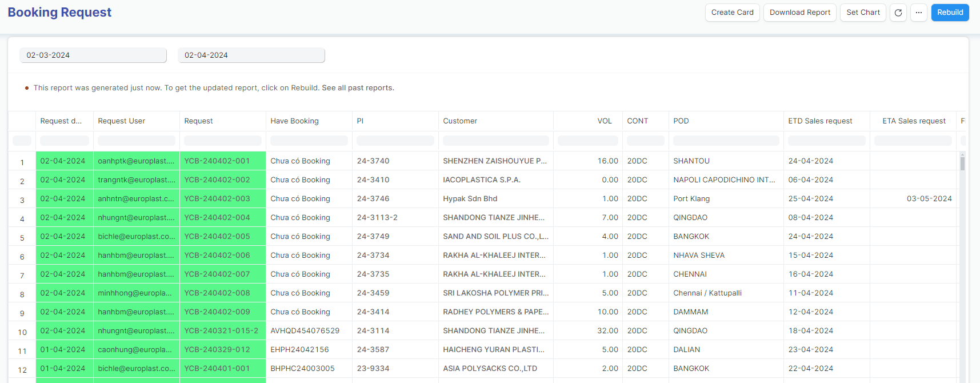This screenshot has height=383, width=980.
Task: Click the end date field 02-04-2024
Action: click(251, 55)
